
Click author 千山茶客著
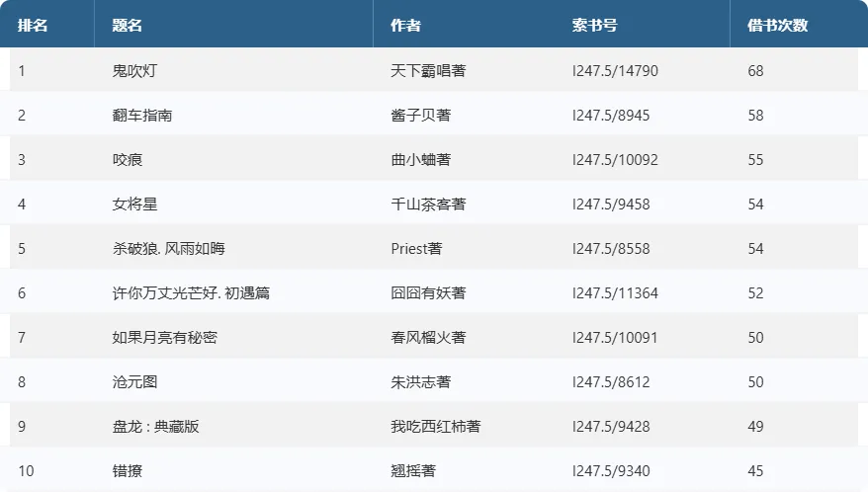coord(428,205)
